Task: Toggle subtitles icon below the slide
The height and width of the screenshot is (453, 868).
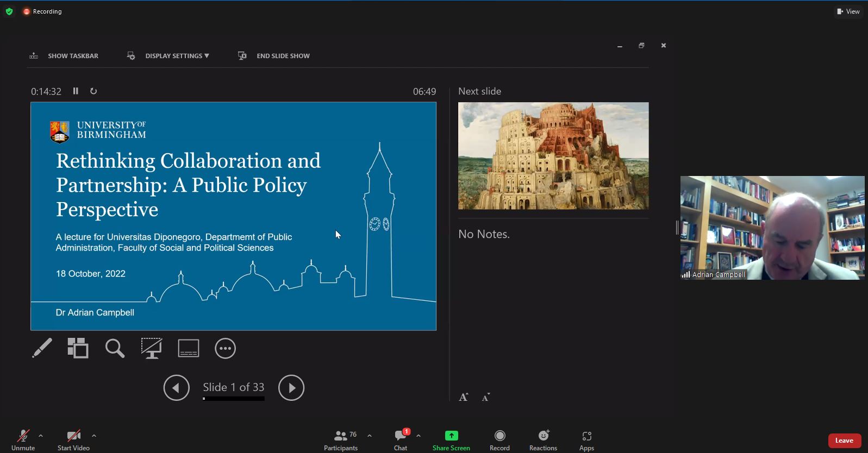Action: click(x=189, y=348)
